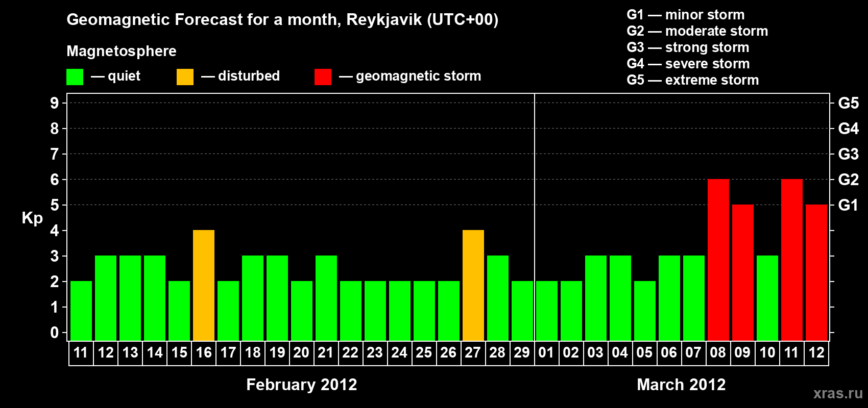Click the G5 right-axis label

click(849, 103)
